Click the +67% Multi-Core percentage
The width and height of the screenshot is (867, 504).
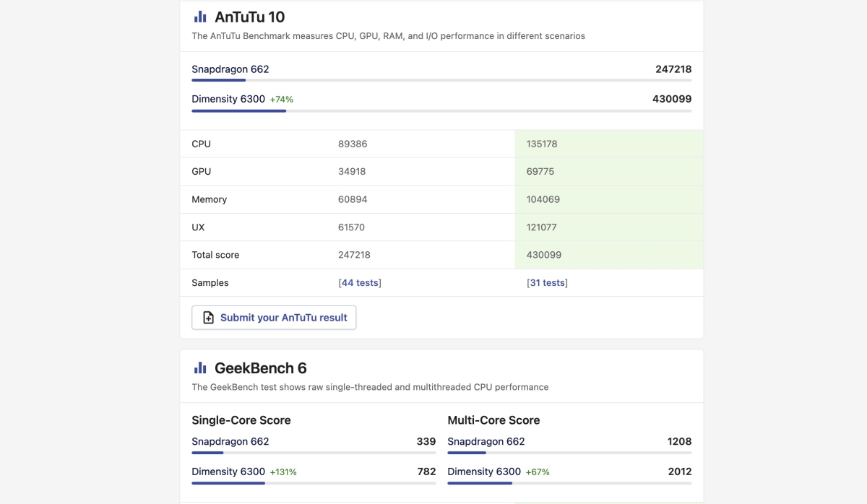tap(538, 472)
